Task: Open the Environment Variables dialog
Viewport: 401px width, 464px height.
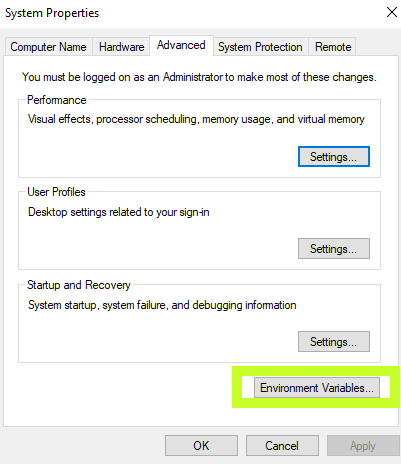Action: (x=317, y=388)
